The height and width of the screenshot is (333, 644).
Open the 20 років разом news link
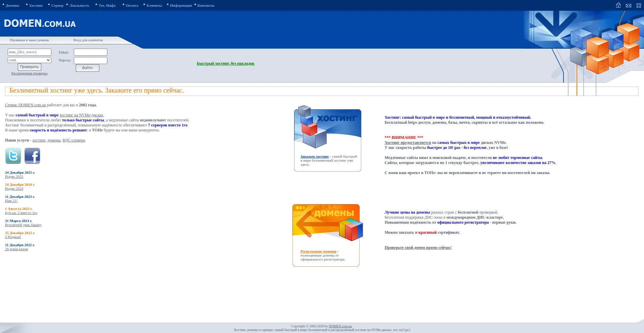16,249
